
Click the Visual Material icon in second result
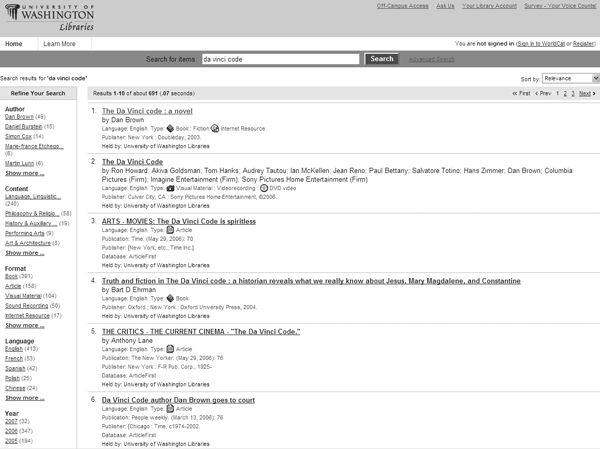(x=169, y=187)
